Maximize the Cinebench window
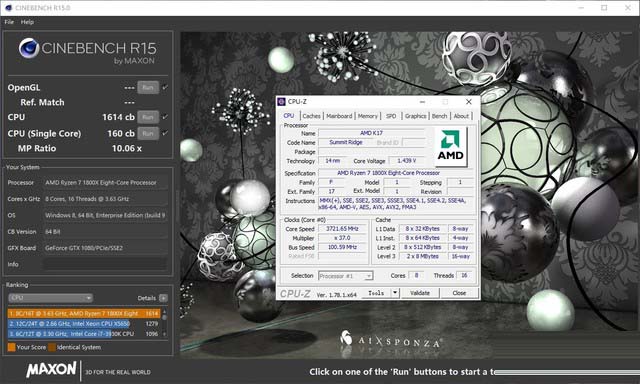This screenshot has width=640, height=384. [x=604, y=8]
